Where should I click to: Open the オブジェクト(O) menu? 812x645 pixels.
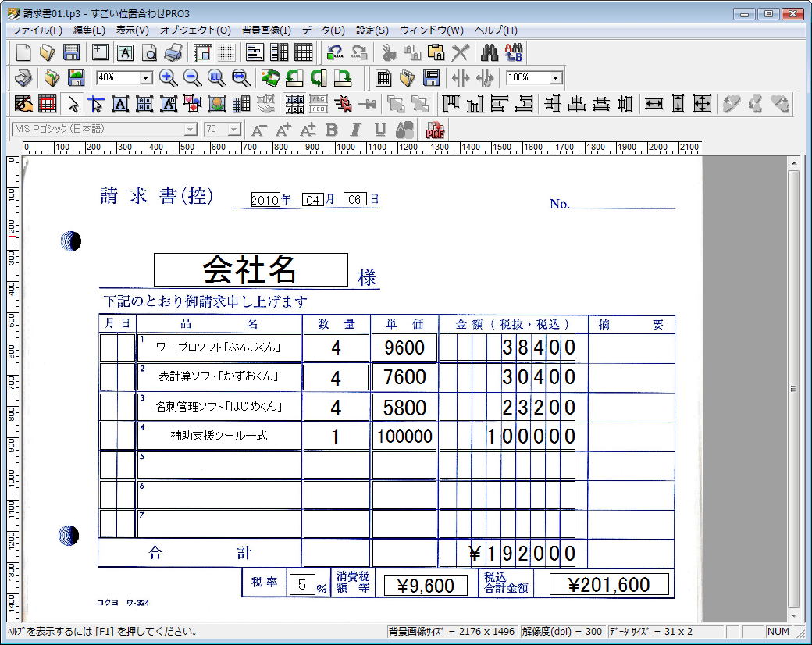point(195,30)
